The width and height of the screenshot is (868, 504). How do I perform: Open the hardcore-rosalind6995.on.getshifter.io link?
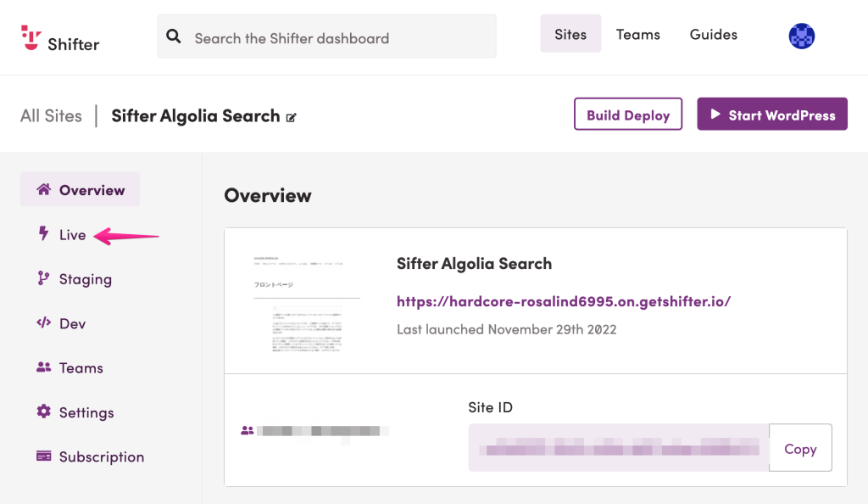click(x=564, y=301)
